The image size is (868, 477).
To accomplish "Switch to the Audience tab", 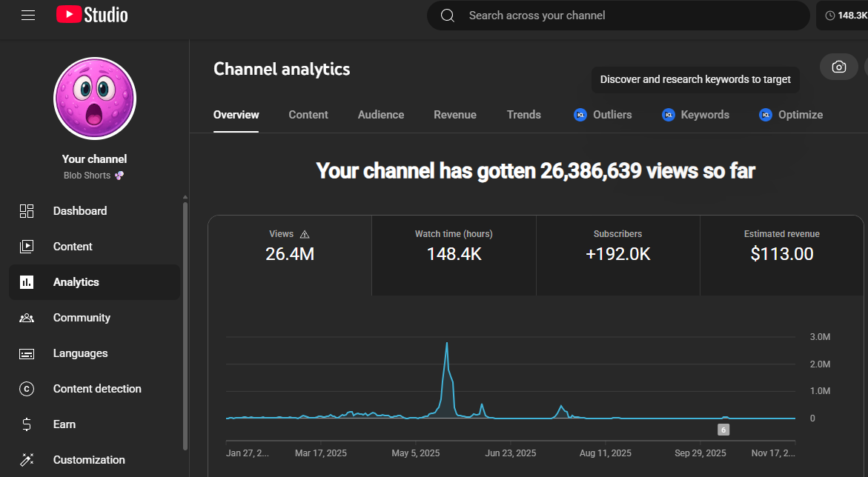I will click(380, 115).
